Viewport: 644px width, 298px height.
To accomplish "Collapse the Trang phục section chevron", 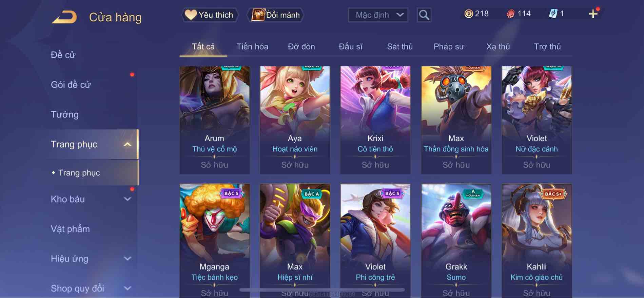I will pyautogui.click(x=127, y=144).
